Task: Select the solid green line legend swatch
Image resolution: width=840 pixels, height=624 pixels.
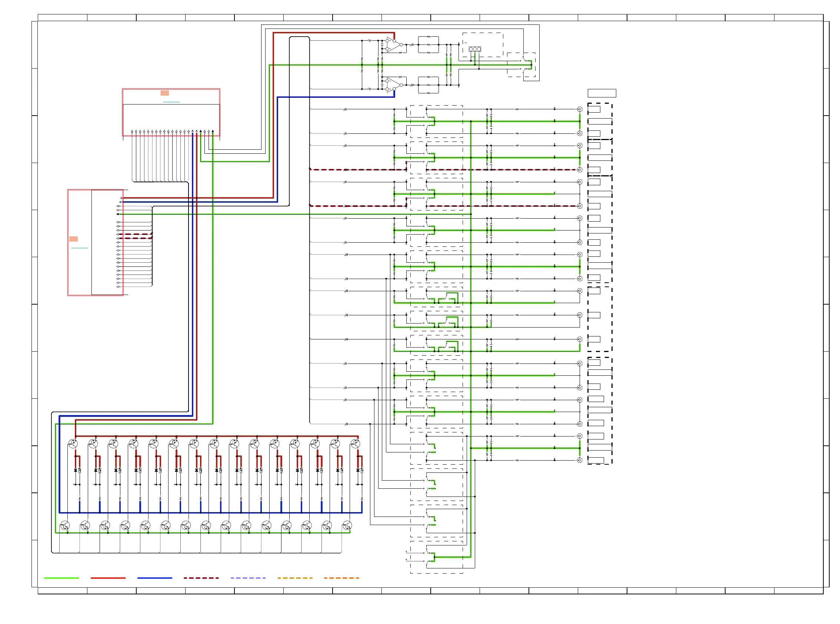Action: point(61,578)
